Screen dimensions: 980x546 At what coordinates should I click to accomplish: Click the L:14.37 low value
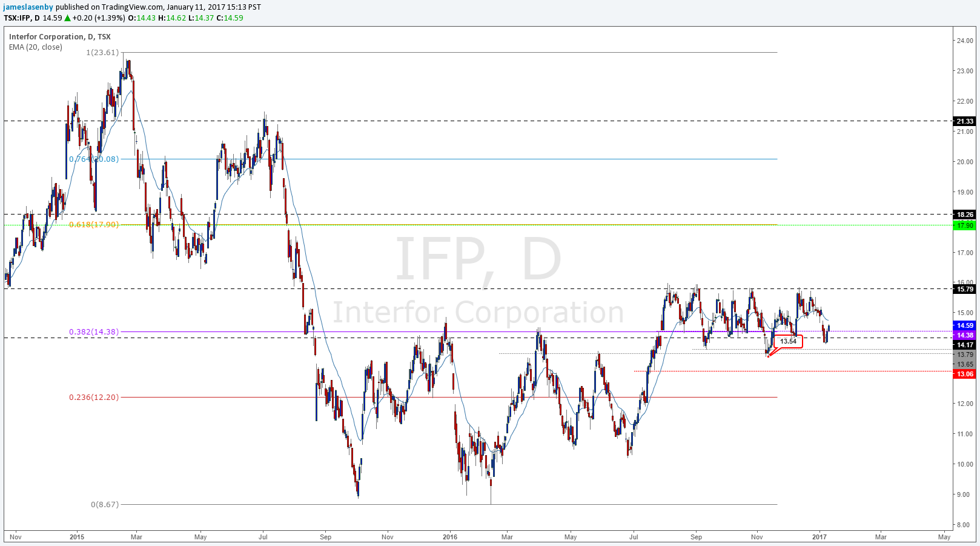pos(201,18)
